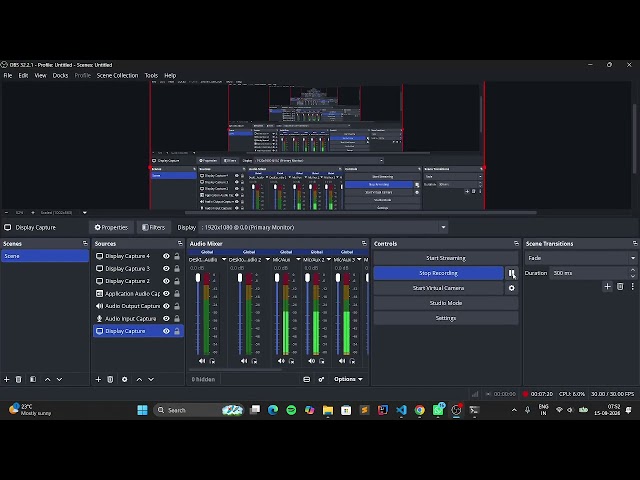
Task: Undock Scene Transitions panel float icon
Action: tap(635, 243)
